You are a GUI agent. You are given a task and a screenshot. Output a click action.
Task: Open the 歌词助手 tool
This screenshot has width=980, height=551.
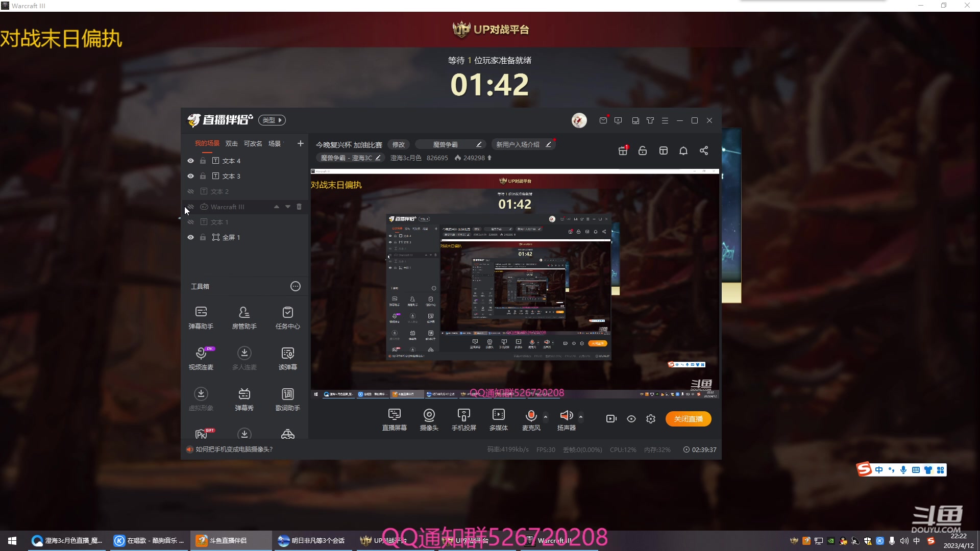287,399
